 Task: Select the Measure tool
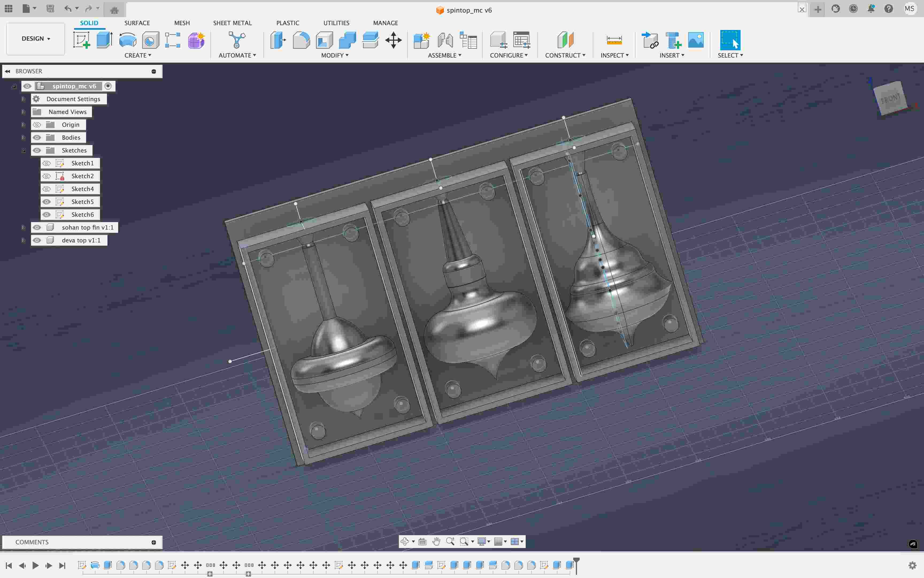(x=614, y=40)
